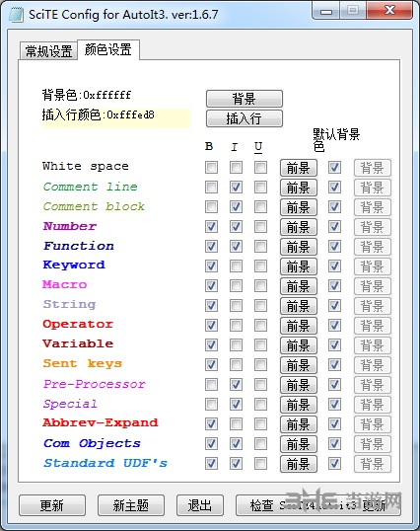Open 前景 color for Standard UDF's
420x531 pixels.
299,464
